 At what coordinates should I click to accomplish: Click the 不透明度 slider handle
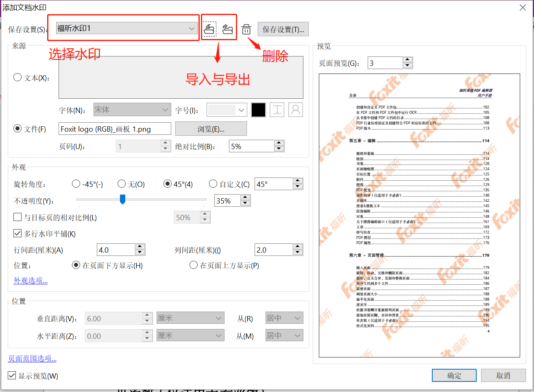122,199
